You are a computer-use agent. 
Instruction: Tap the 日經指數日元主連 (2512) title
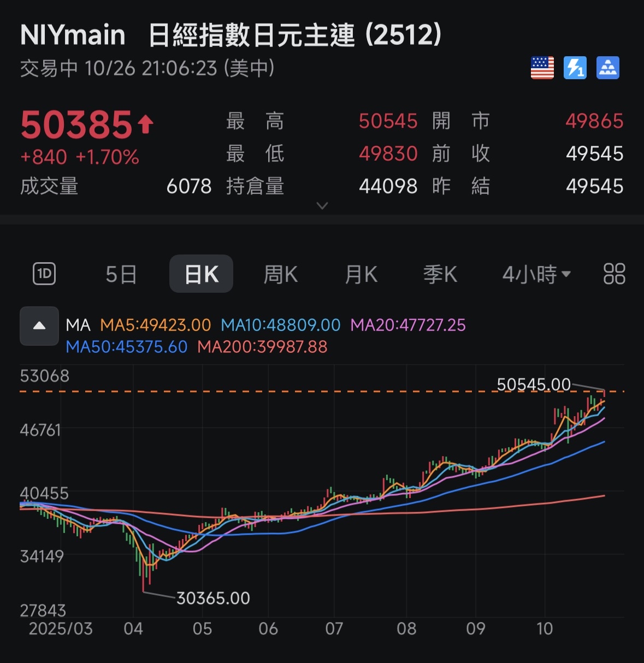[x=295, y=35]
